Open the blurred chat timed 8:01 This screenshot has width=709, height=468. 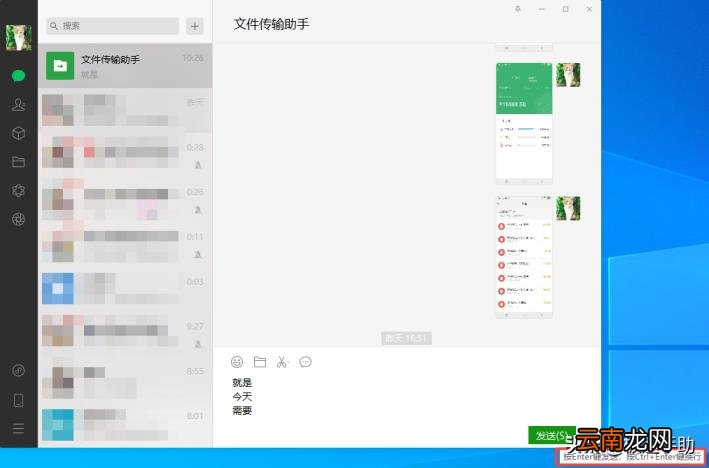click(125, 424)
